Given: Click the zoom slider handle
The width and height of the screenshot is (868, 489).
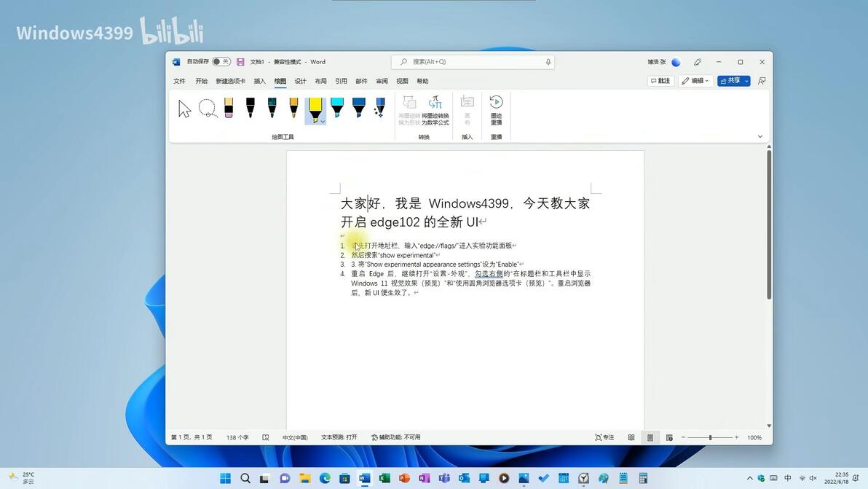Looking at the screenshot, I should pyautogui.click(x=710, y=437).
